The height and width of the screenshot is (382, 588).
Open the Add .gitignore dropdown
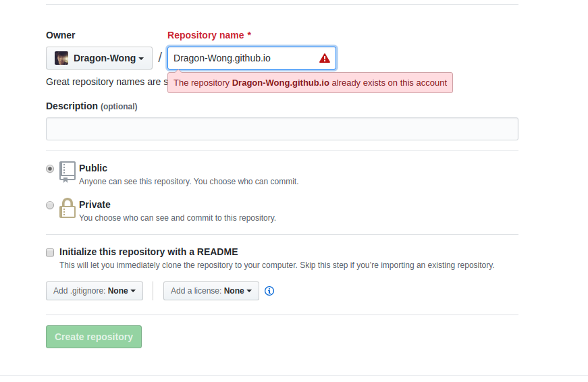(95, 291)
